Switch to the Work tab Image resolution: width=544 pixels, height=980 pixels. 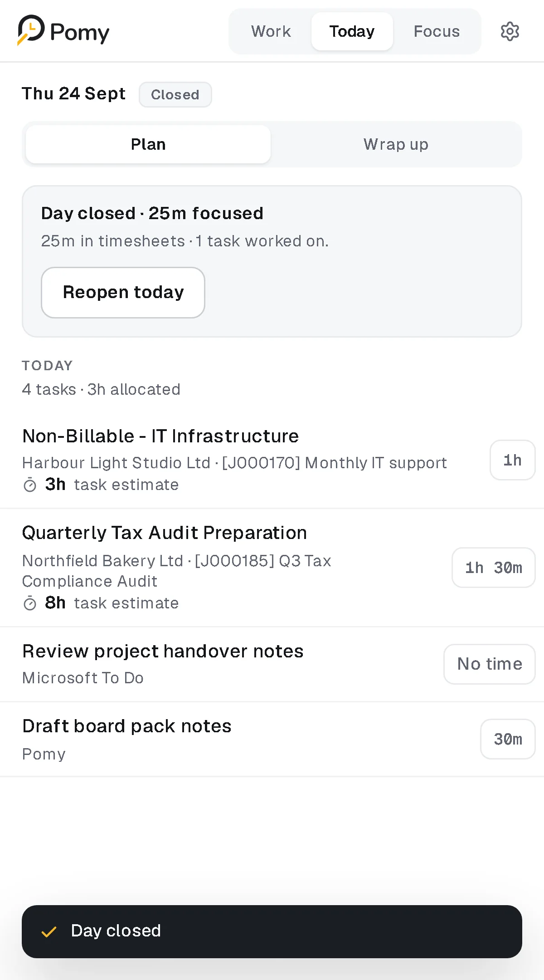[x=271, y=31]
